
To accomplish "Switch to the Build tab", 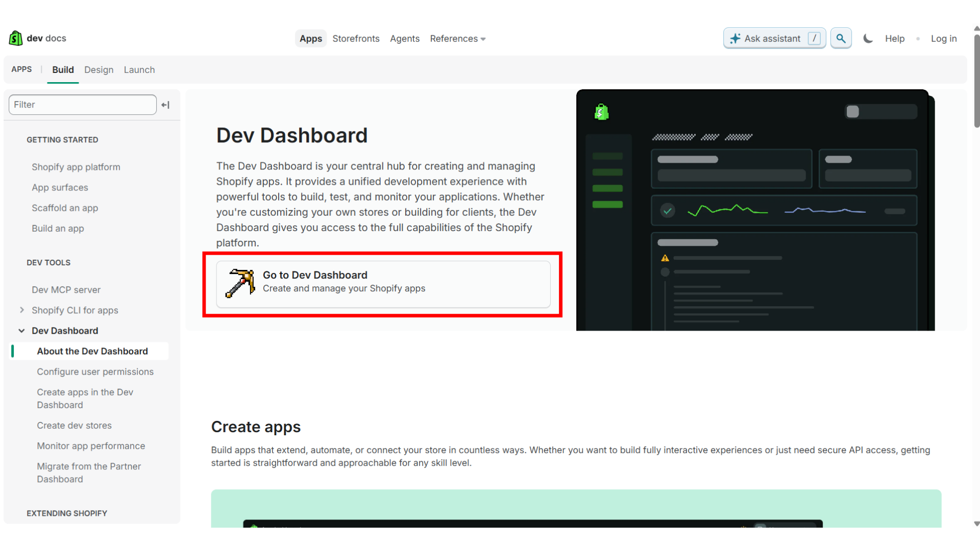I will point(63,70).
